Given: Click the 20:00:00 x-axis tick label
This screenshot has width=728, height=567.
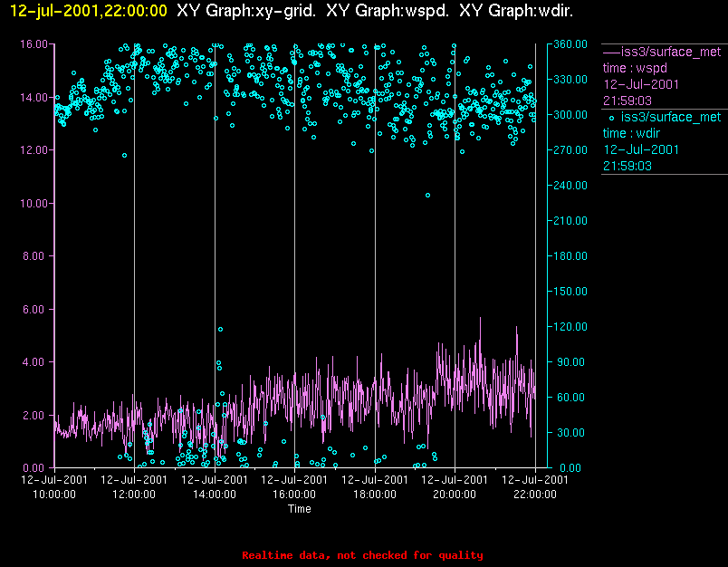Looking at the screenshot, I should (455, 495).
